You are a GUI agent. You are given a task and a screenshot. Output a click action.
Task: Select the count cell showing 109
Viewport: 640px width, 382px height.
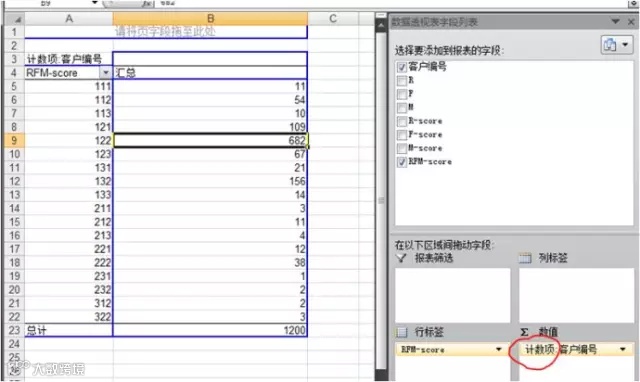click(x=210, y=127)
